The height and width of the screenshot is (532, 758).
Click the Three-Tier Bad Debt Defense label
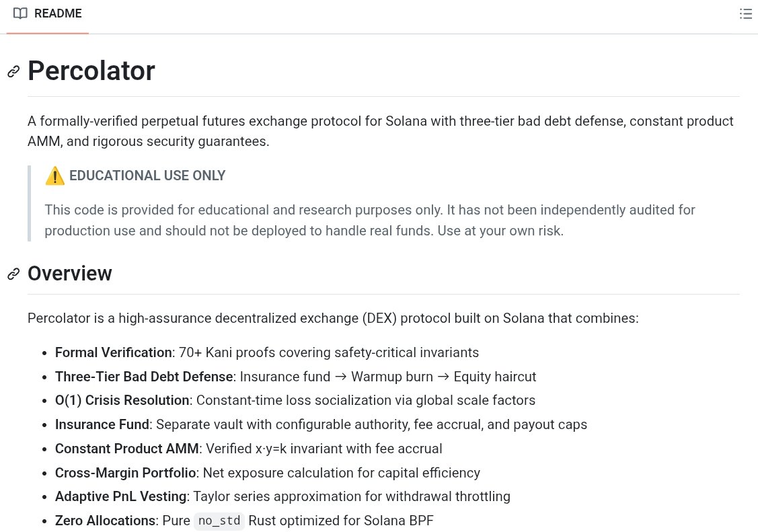point(144,377)
